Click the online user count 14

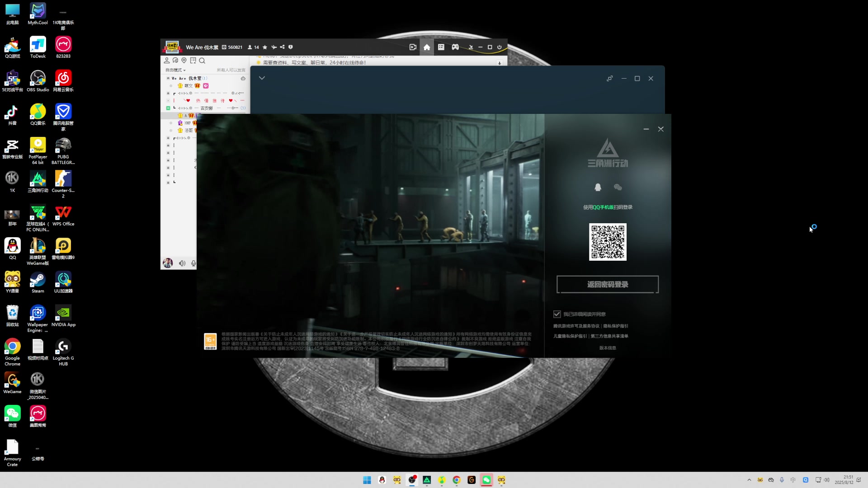pos(254,47)
